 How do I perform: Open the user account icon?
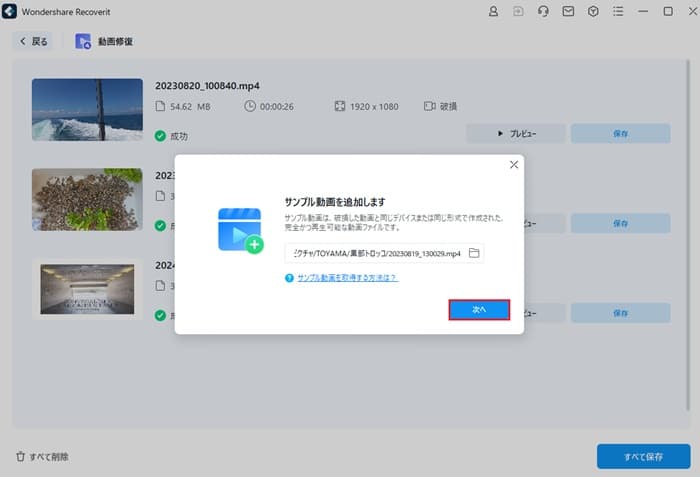click(x=493, y=11)
